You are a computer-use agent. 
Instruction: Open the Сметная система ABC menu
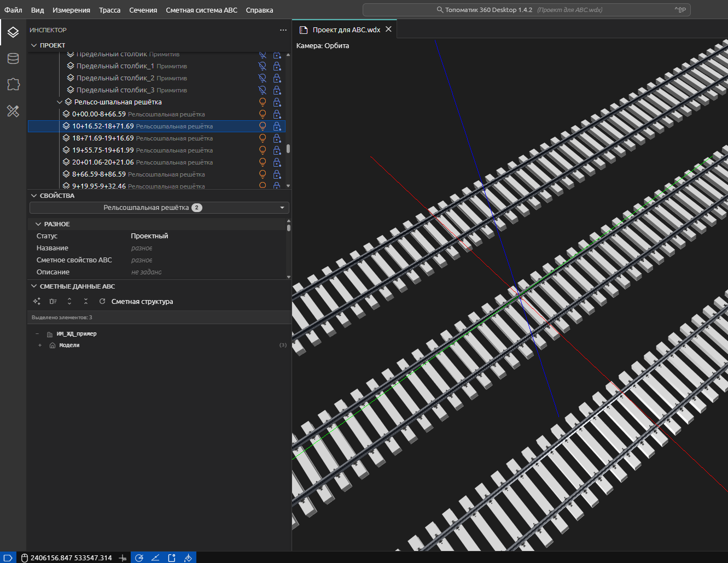click(x=202, y=10)
